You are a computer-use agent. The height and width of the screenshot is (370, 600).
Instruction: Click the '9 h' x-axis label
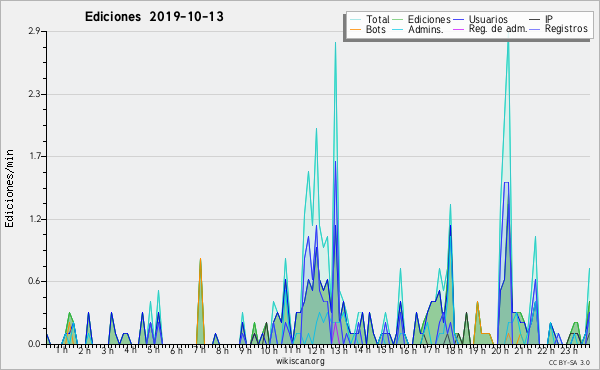tap(246, 350)
